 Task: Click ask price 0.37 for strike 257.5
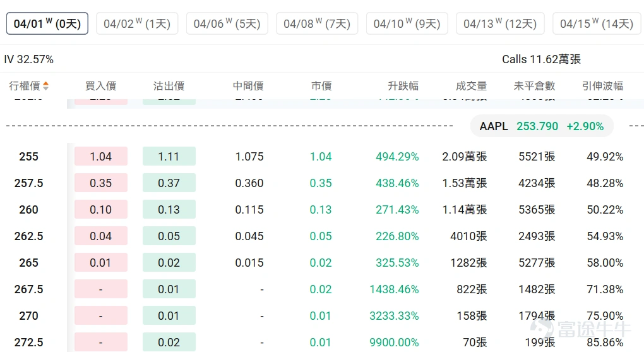169,183
